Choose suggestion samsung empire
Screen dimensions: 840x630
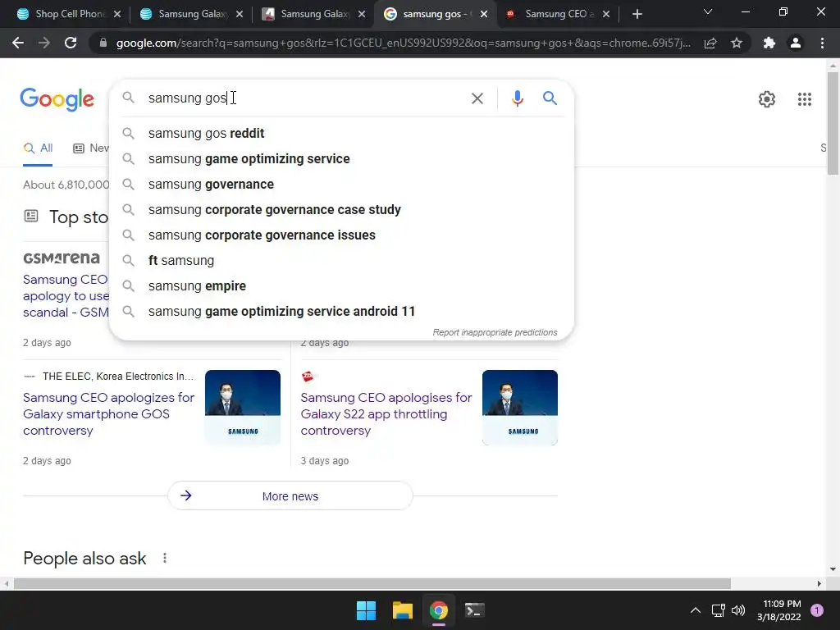[342, 286]
